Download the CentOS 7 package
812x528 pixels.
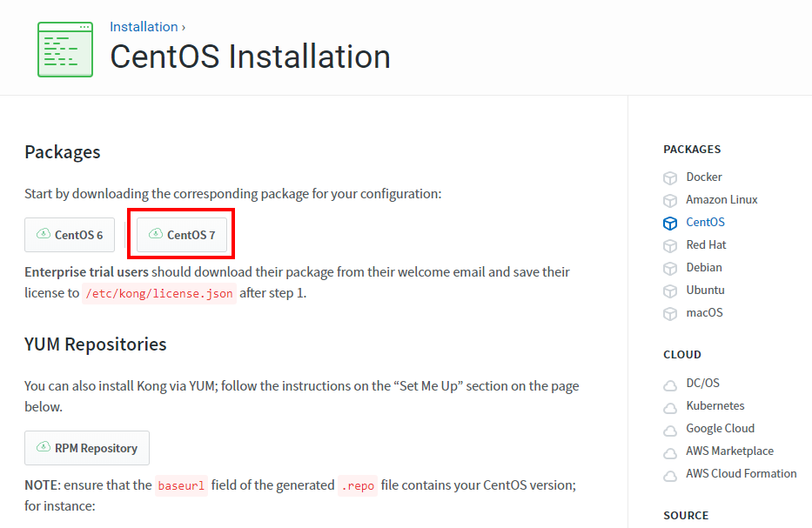click(182, 235)
